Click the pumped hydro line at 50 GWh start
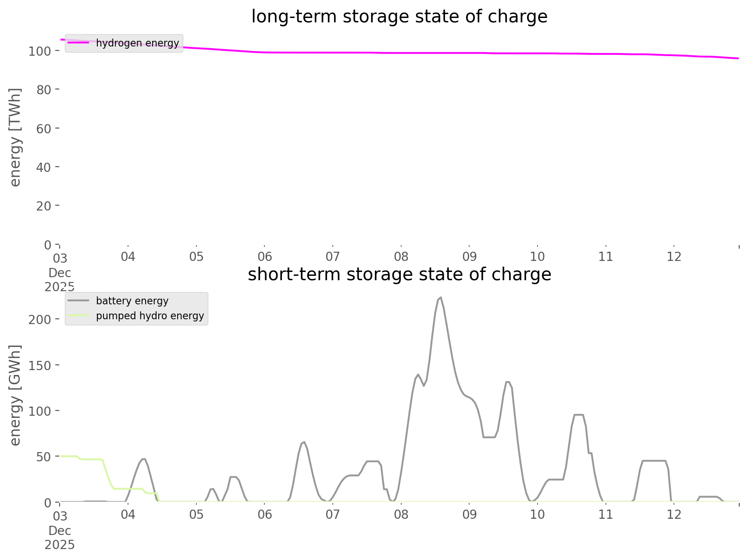Image resolution: width=748 pixels, height=560 pixels. (68, 457)
